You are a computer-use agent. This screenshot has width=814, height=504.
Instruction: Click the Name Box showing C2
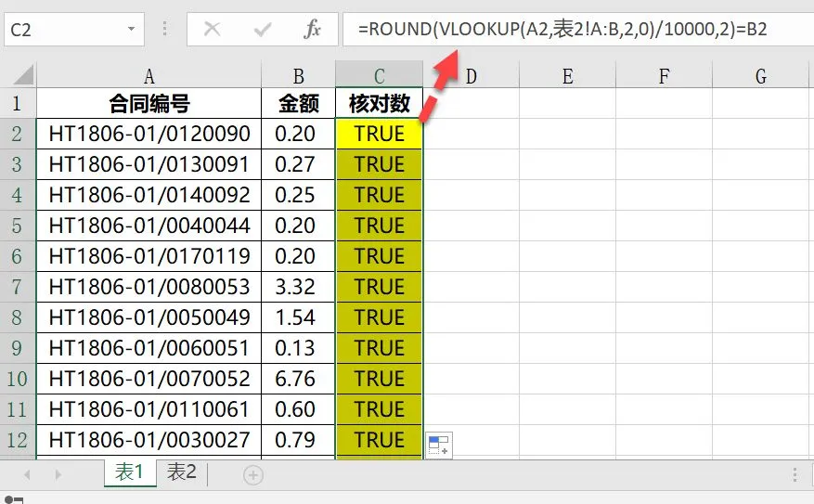[x=74, y=30]
